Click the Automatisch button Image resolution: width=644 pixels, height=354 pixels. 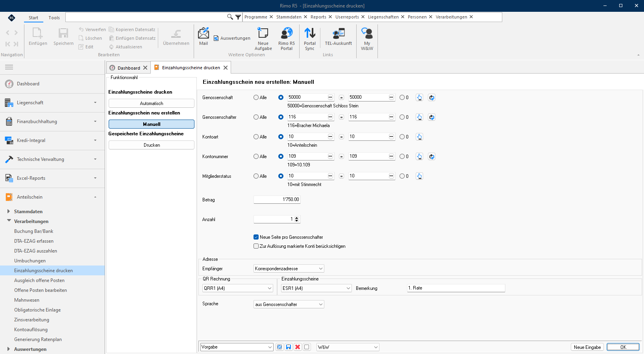pyautogui.click(x=152, y=103)
